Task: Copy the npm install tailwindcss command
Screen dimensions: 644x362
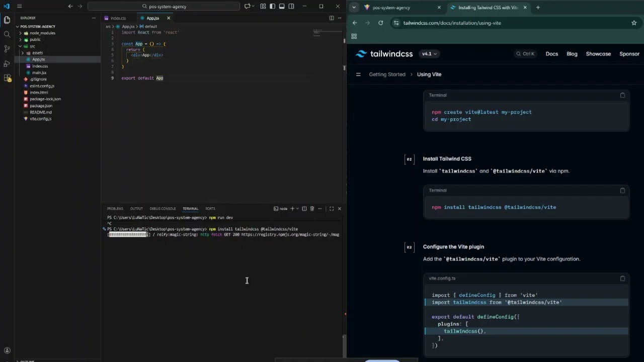Action: pos(622,191)
